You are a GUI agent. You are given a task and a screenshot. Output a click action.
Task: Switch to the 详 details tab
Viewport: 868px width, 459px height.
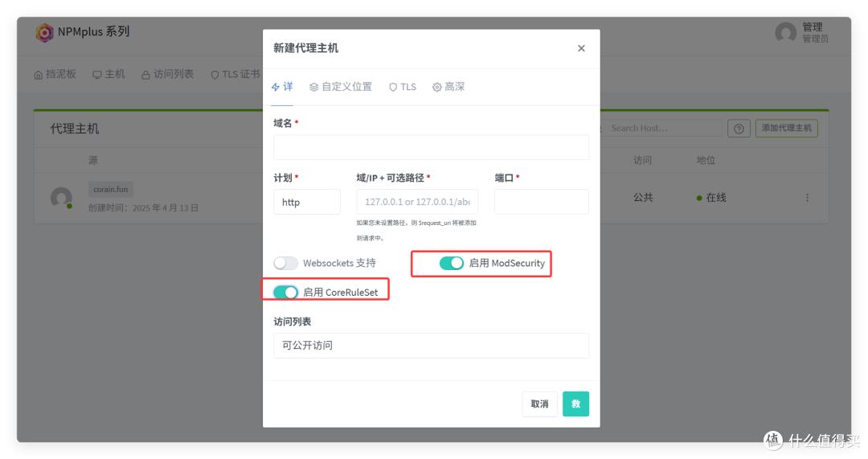point(282,87)
